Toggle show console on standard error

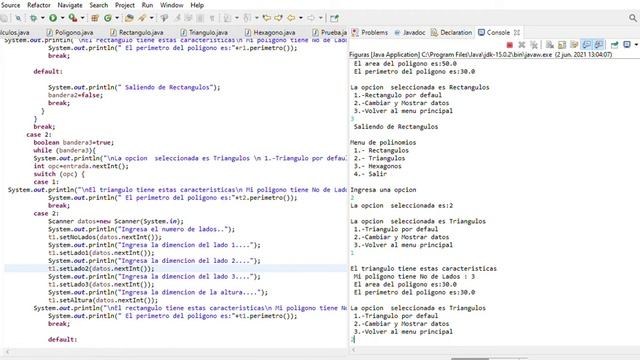coord(599,45)
